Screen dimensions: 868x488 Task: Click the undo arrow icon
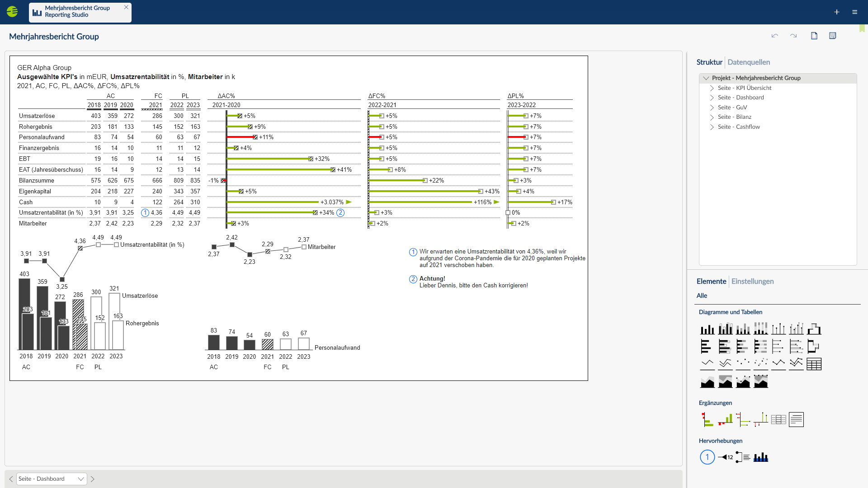[x=775, y=36]
